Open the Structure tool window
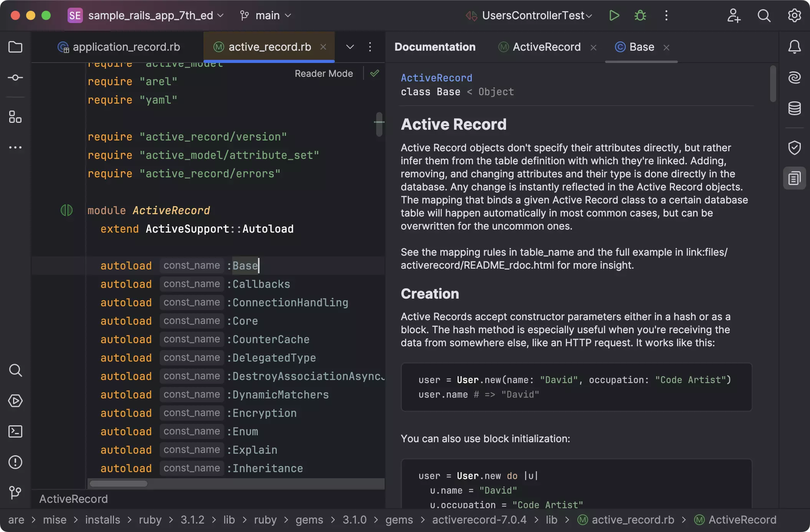Screen dimensions: 810x532 (x=15, y=117)
